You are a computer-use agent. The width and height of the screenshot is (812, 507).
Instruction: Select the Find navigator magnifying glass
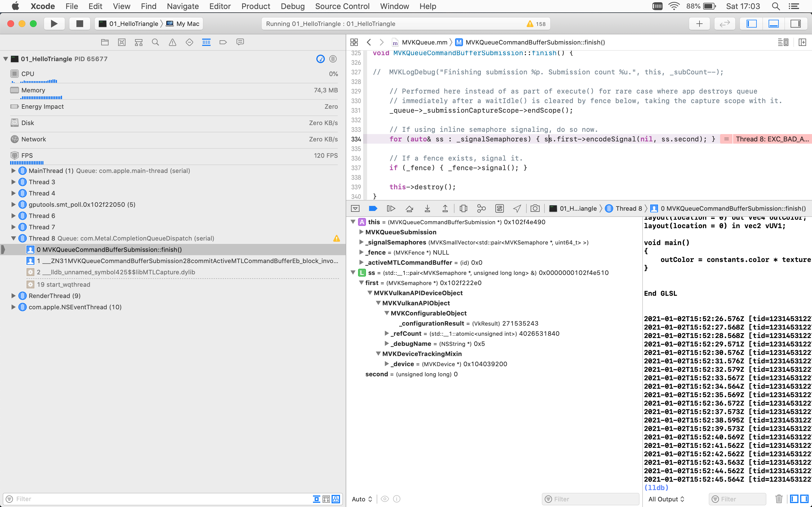155,42
